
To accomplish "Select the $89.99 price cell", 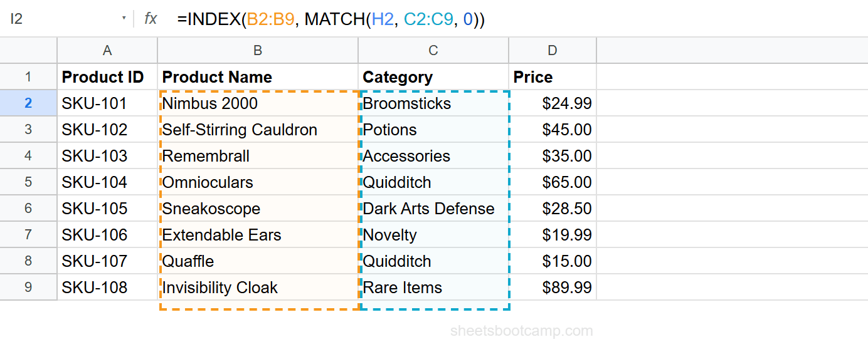I will coord(553,288).
